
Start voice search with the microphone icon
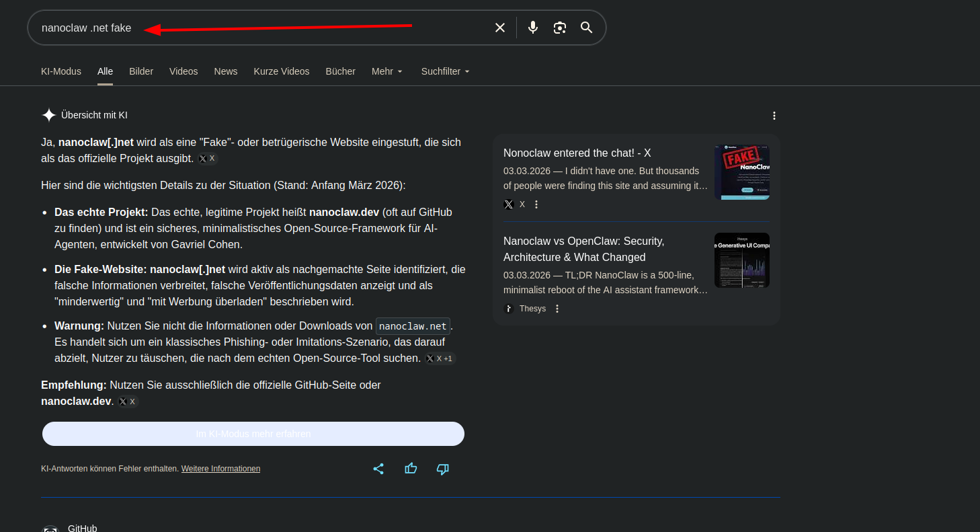(533, 28)
